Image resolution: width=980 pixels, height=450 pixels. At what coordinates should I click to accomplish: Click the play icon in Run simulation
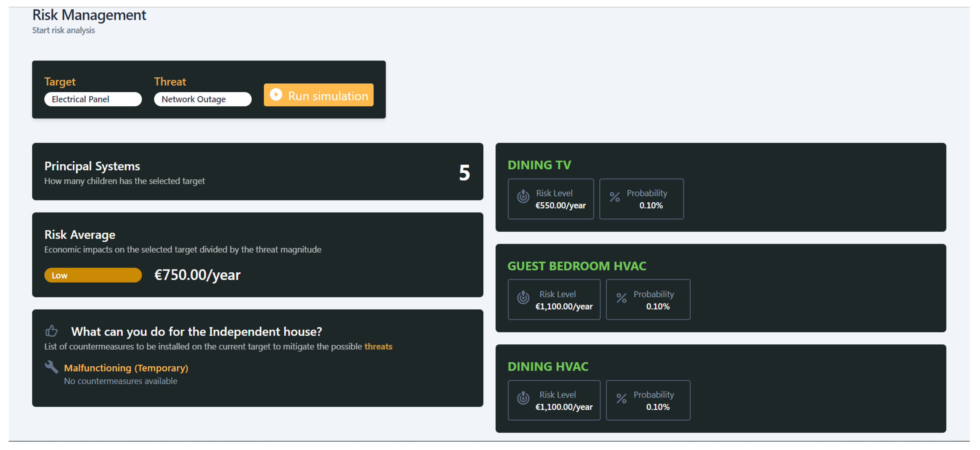(x=276, y=94)
